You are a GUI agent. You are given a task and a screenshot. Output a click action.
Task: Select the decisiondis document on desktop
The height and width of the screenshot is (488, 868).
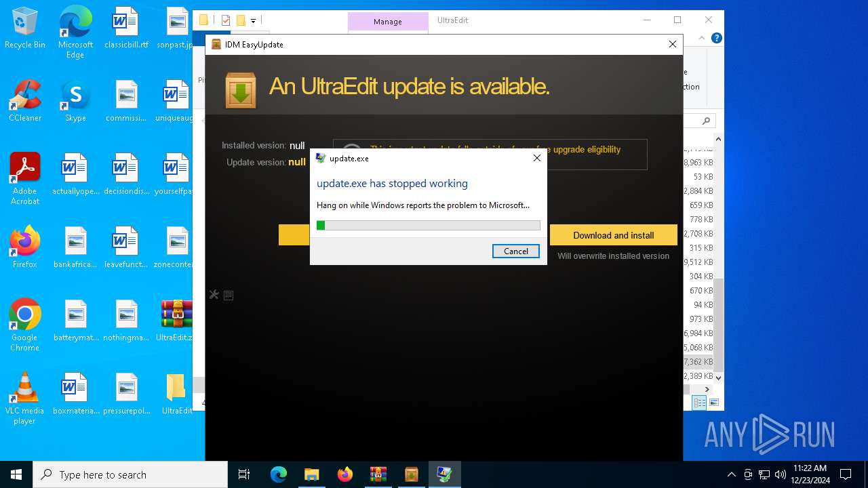point(126,175)
